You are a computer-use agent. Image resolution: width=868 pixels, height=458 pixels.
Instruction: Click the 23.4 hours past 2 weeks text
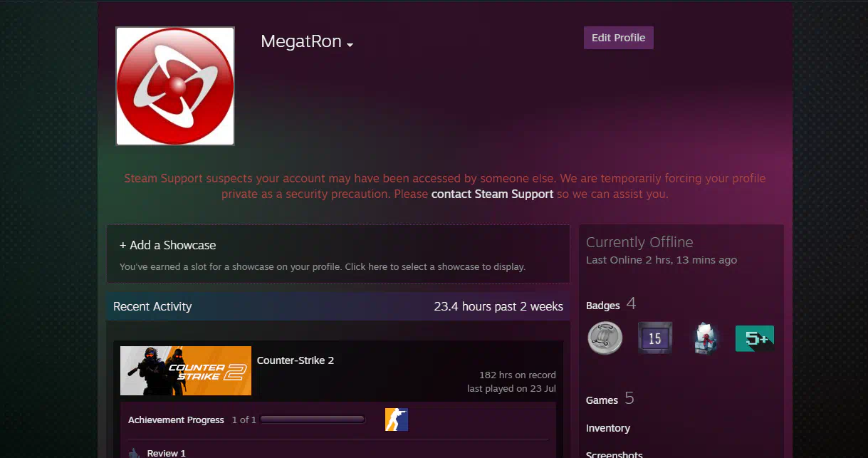(498, 306)
